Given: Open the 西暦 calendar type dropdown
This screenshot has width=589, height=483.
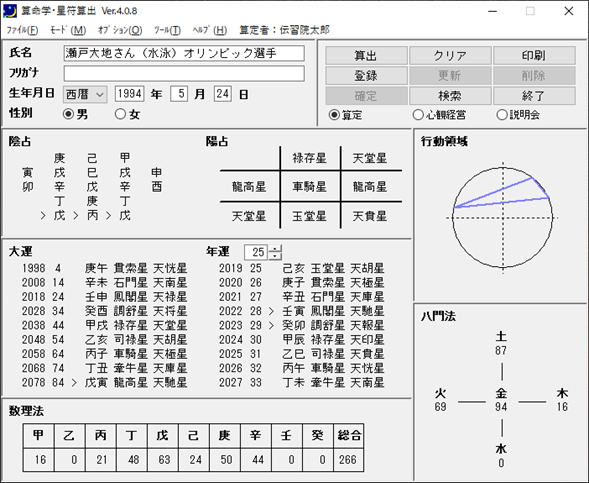Looking at the screenshot, I should click(x=85, y=94).
